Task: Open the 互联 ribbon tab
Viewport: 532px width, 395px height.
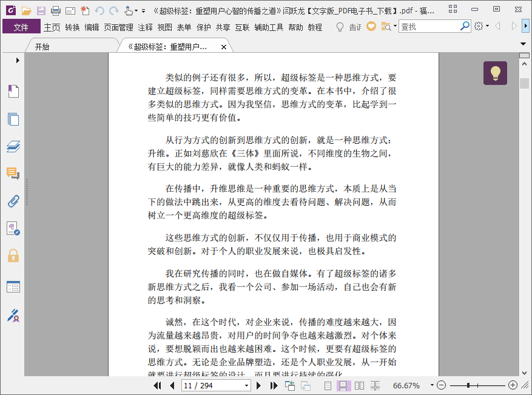Action: point(242,27)
